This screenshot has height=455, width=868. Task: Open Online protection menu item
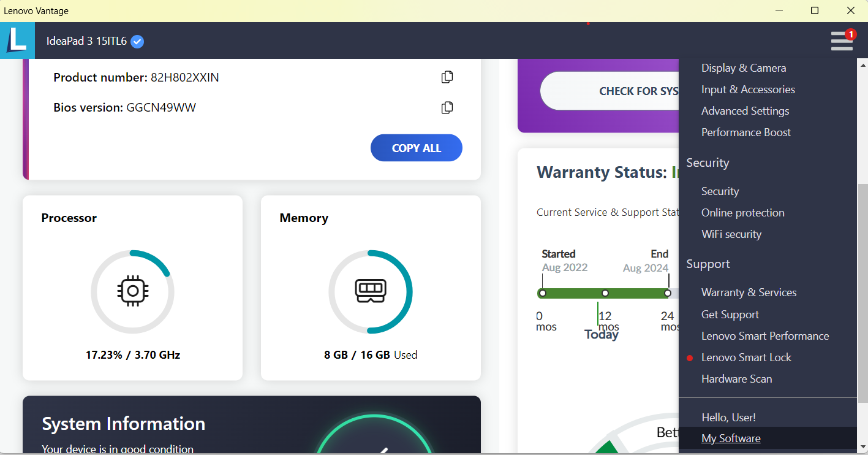[x=742, y=213]
